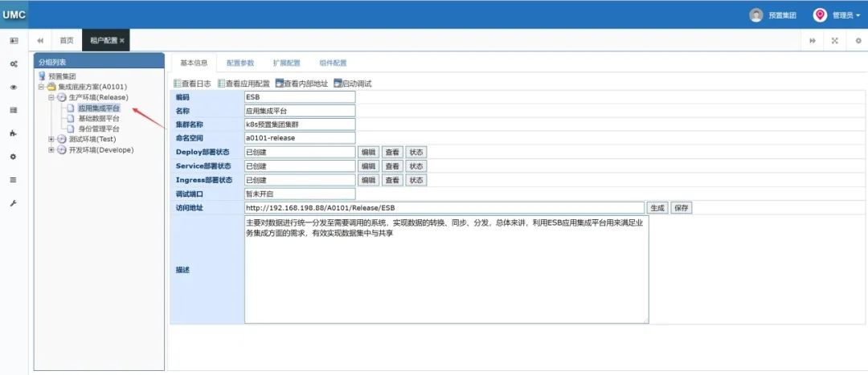The image size is (868, 375).
Task: Click the 预置集团 user avatar
Action: click(755, 15)
